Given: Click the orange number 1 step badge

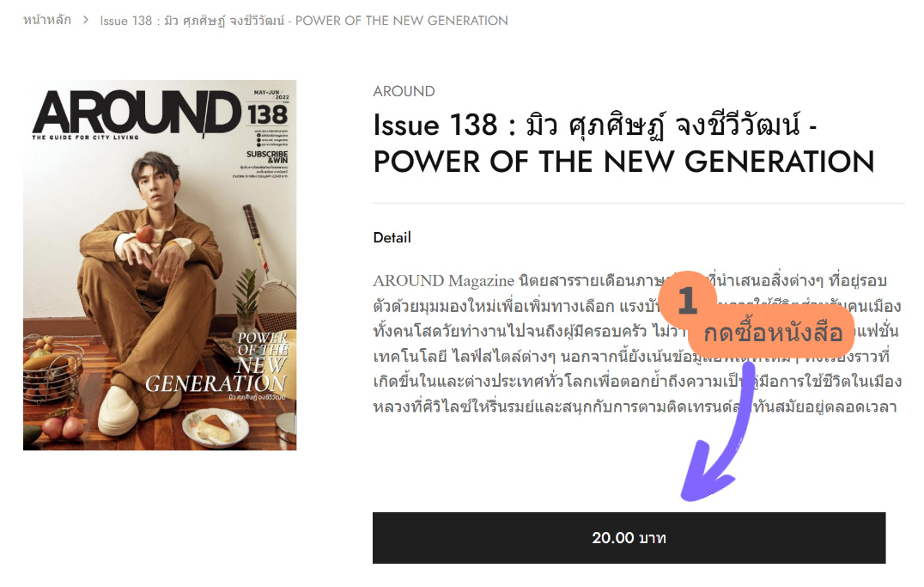Looking at the screenshot, I should [687, 300].
